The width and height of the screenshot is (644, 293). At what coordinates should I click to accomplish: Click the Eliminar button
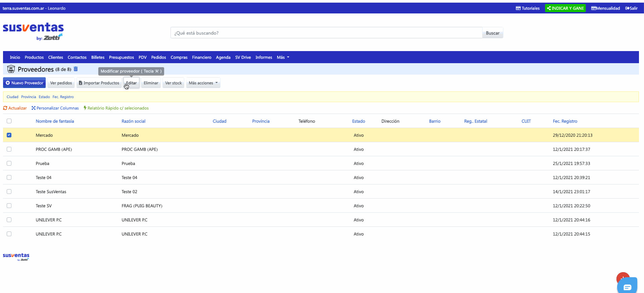(x=151, y=83)
